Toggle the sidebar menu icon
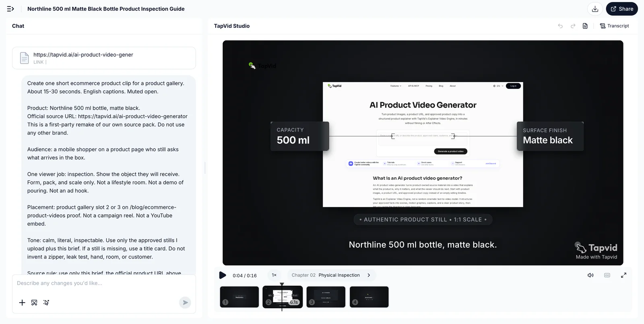The width and height of the screenshot is (644, 324). pos(10,9)
